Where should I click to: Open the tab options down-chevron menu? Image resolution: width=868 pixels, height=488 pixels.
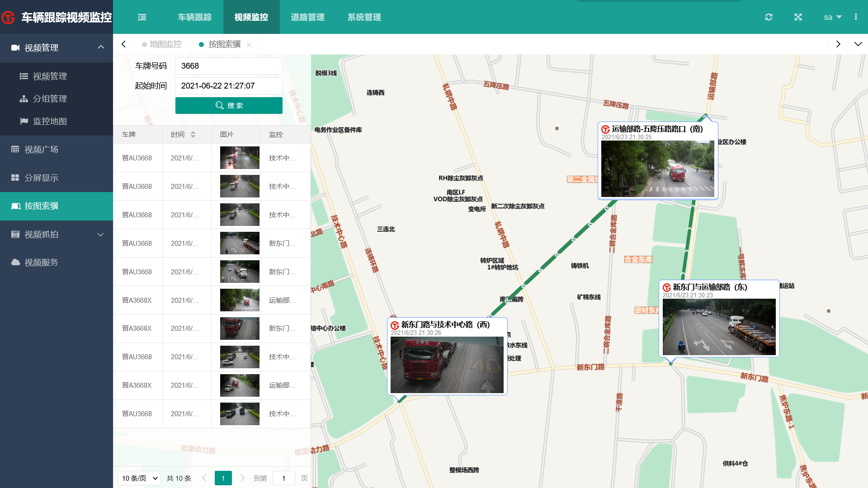click(x=858, y=44)
